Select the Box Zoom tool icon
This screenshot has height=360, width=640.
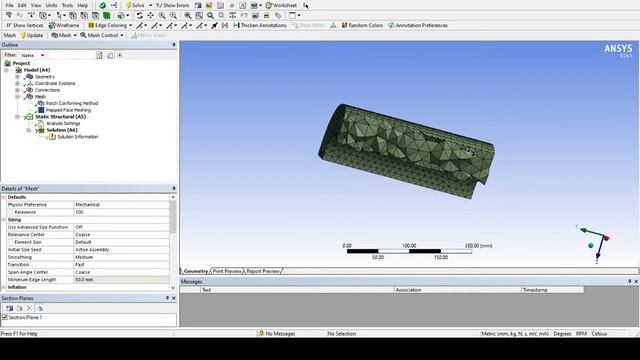pos(199,16)
